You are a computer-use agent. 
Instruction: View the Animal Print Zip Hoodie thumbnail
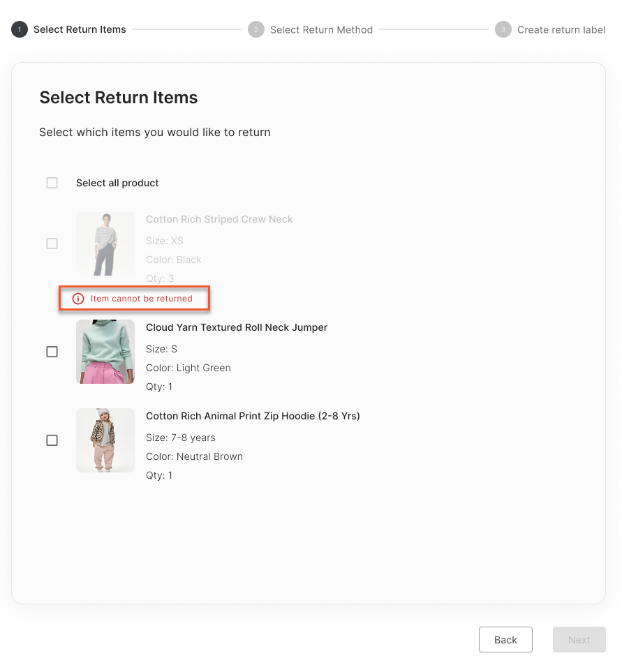(x=105, y=440)
